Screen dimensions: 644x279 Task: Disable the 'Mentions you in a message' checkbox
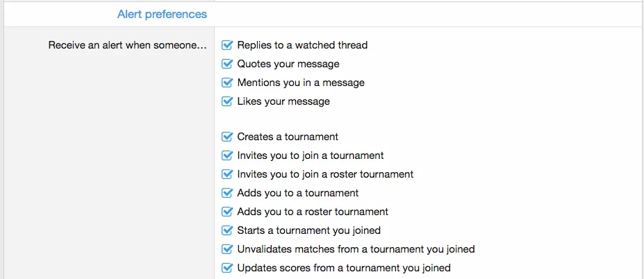coord(226,83)
